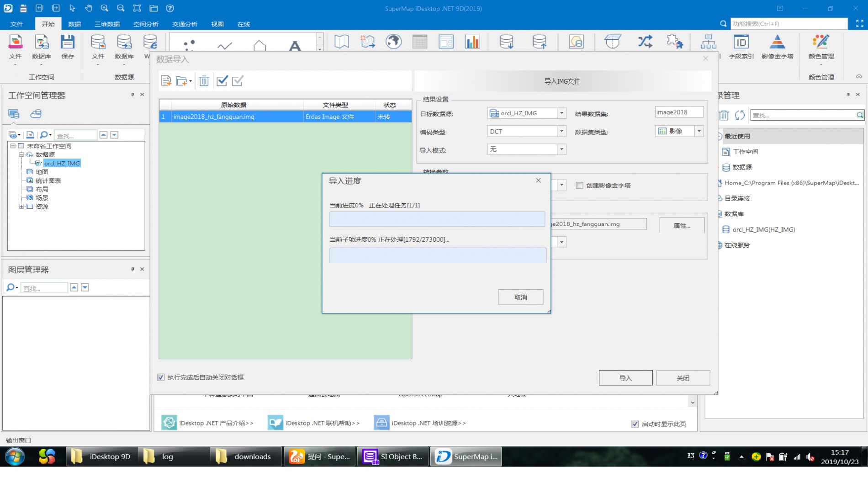
Task: Collapse the 数据源 tree node
Action: click(21, 154)
